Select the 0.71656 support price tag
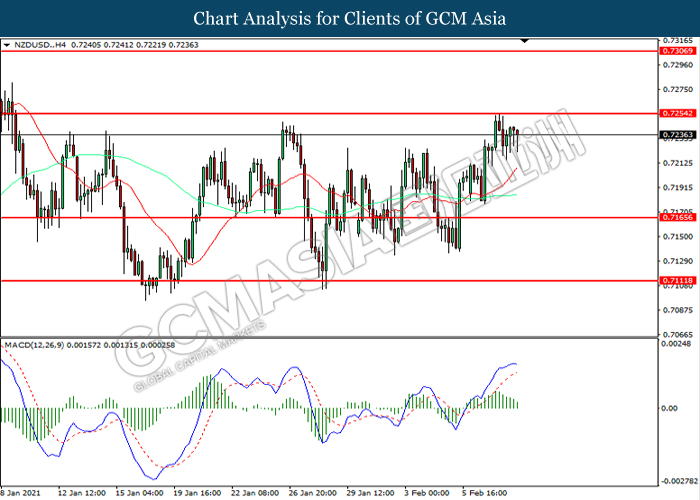Viewport: 700px width, 500px height. (x=677, y=217)
